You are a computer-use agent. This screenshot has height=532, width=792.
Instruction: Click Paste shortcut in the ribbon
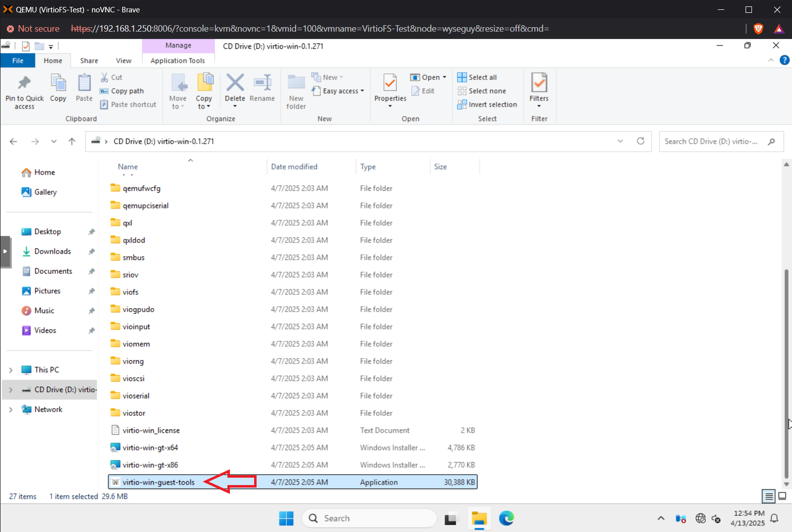(x=129, y=104)
